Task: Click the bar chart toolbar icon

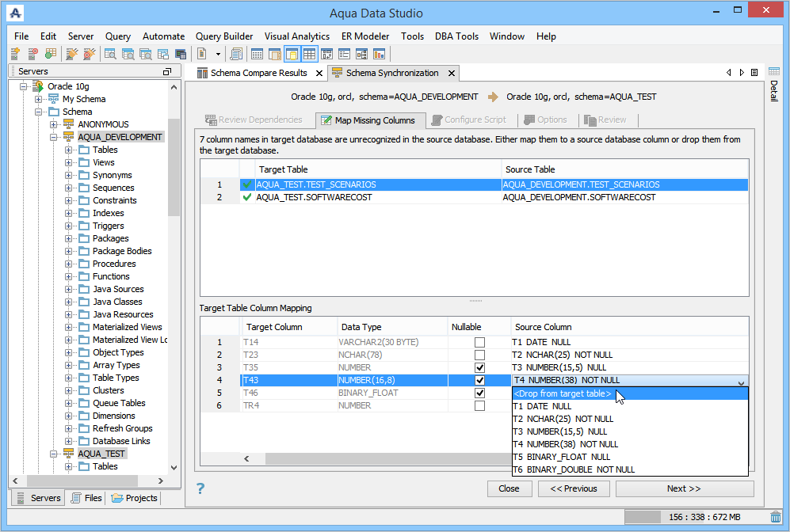Action: (379, 53)
